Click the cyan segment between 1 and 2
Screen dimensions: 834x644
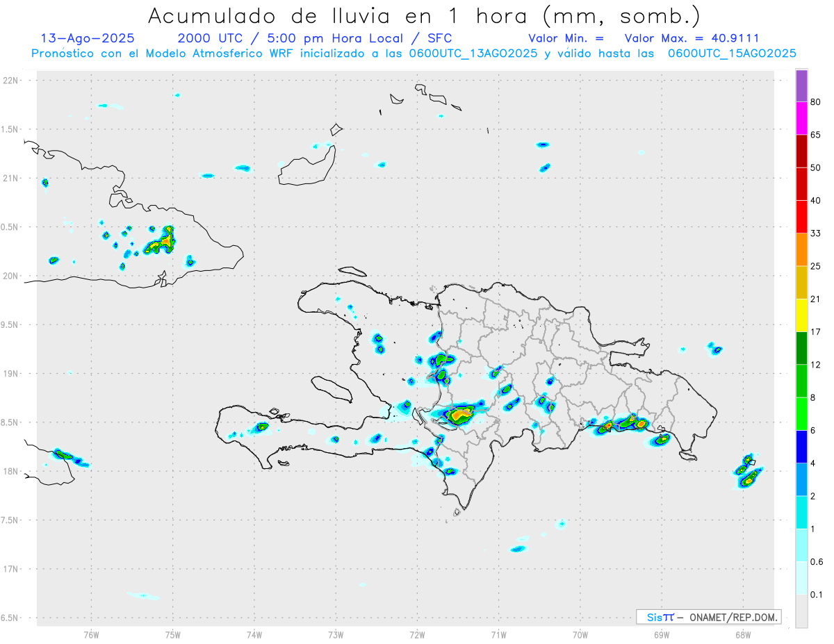[801, 513]
